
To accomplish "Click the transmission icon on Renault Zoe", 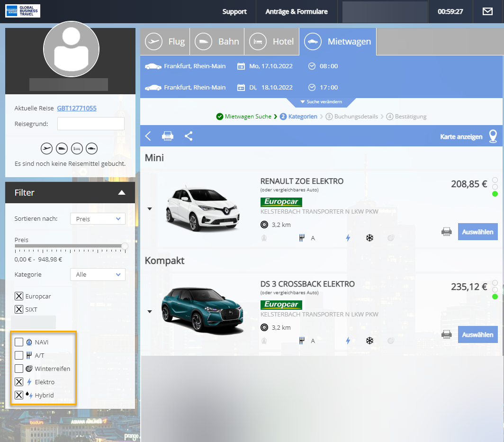I will 301,238.
